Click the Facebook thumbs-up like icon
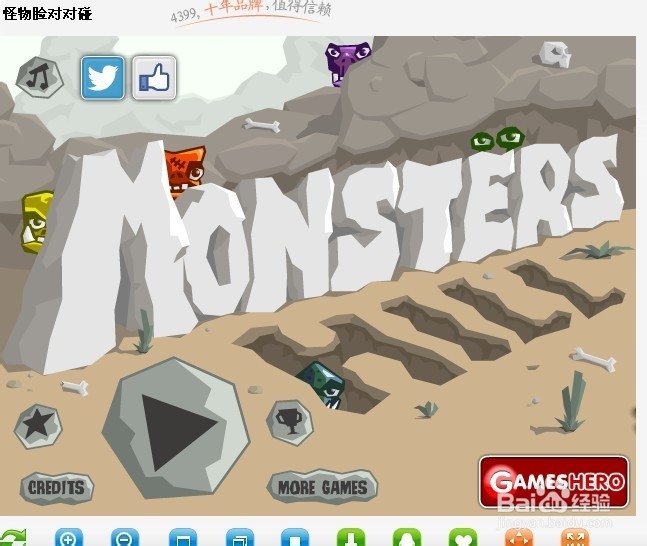 click(154, 78)
